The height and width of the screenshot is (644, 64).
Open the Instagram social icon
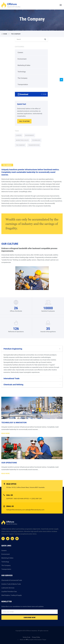point(17,539)
